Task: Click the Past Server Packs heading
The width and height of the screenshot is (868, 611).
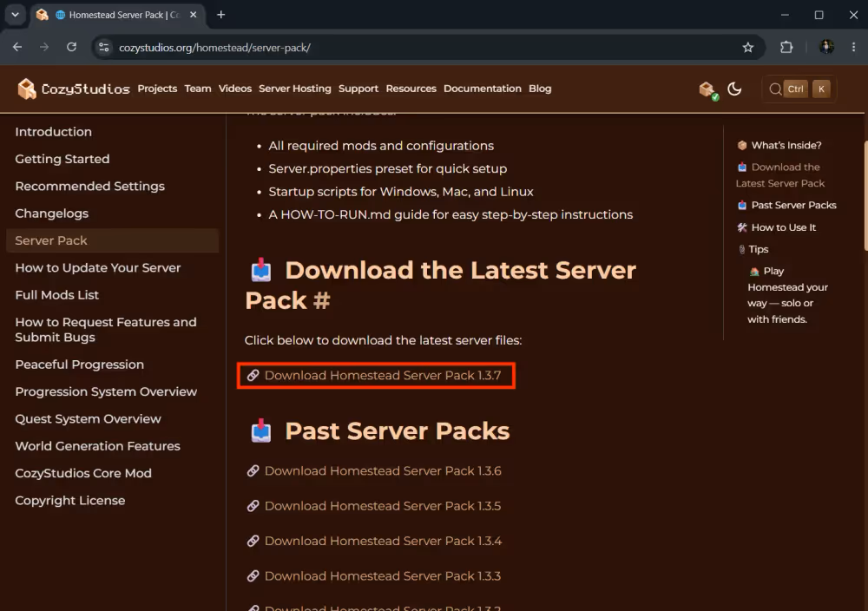Action: (x=397, y=431)
